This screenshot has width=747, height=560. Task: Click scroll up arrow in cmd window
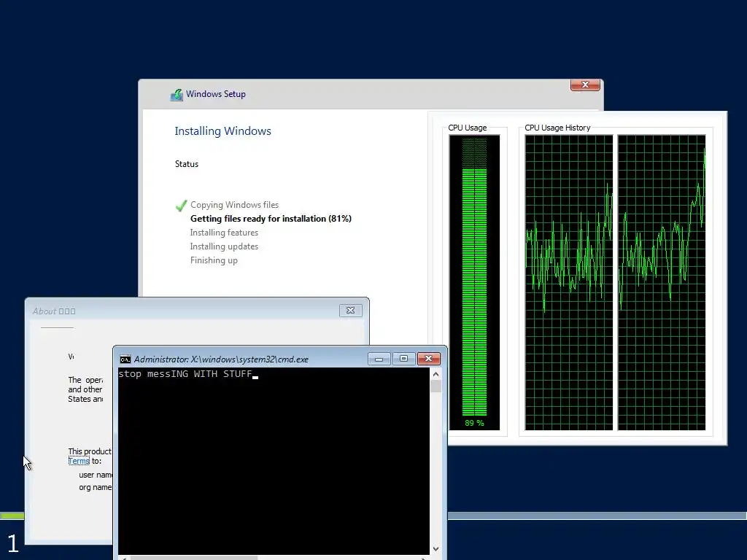point(436,374)
